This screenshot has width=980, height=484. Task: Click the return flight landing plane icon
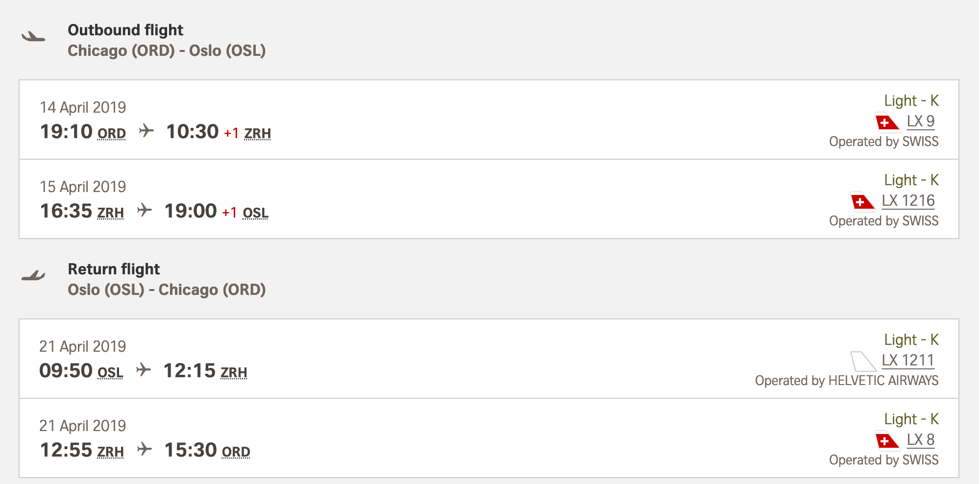[33, 276]
